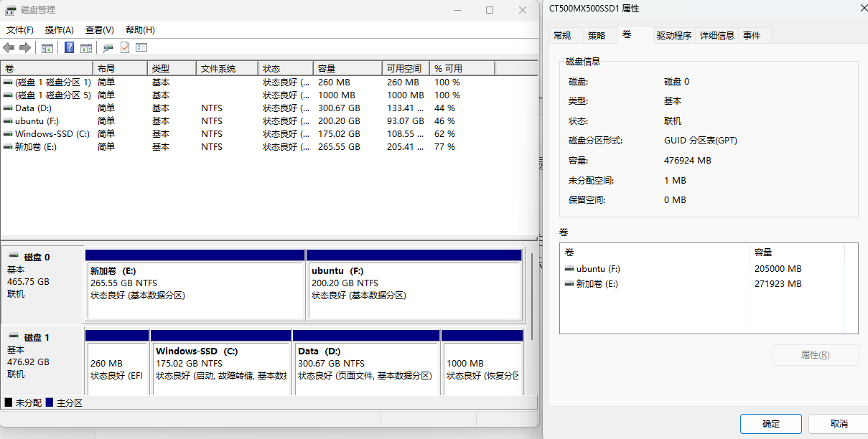
Task: Click the checklist settings toolbar icon
Action: click(x=141, y=47)
